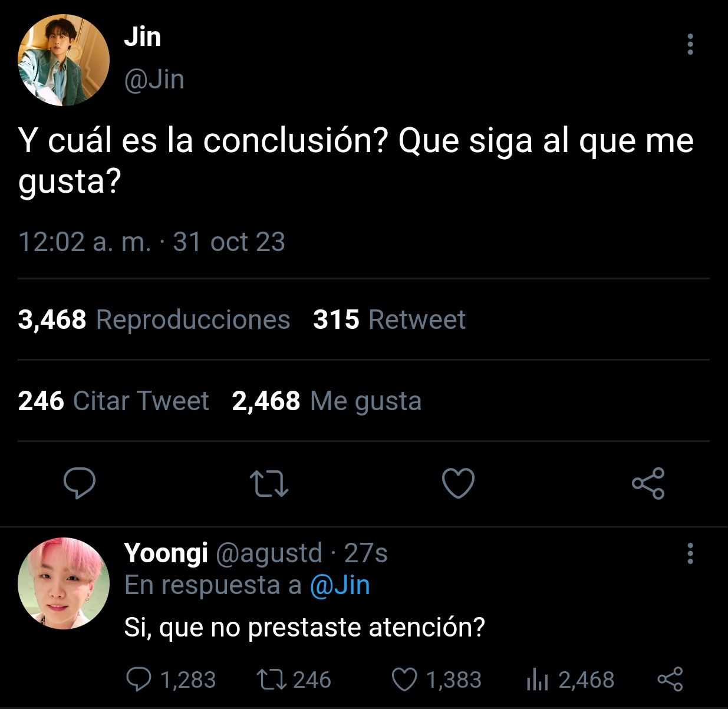Retweet Jin's main tweet
Viewport: 728px width, 709px height.
point(269,483)
